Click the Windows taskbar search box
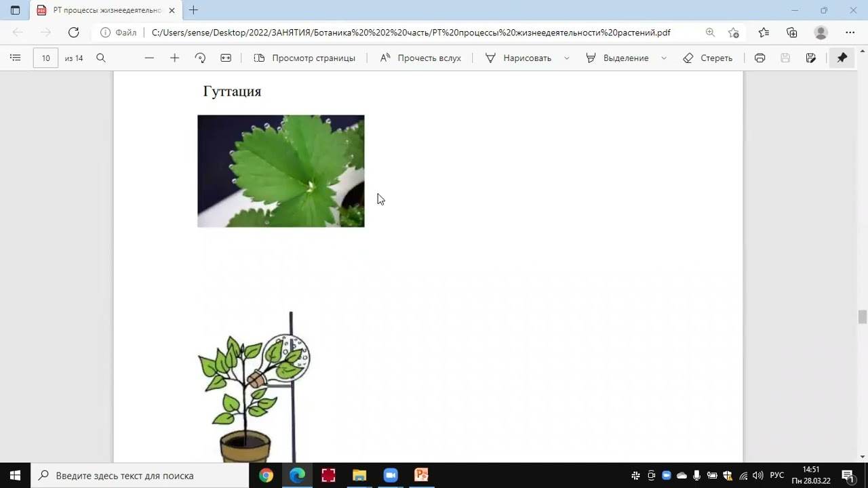The image size is (868, 488). [140, 475]
